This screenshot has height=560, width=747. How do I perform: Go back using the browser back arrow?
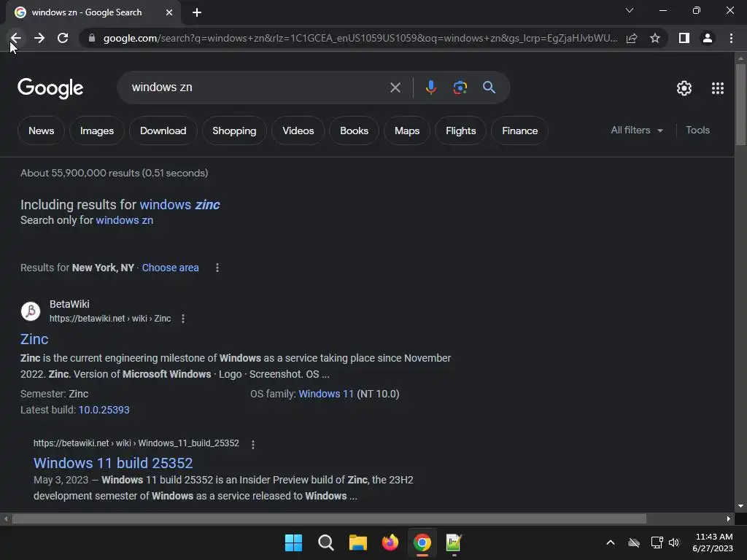(16, 38)
